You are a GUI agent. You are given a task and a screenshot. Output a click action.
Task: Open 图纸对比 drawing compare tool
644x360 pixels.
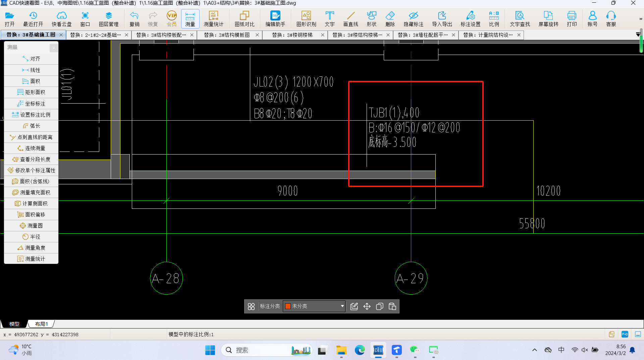[x=245, y=19]
